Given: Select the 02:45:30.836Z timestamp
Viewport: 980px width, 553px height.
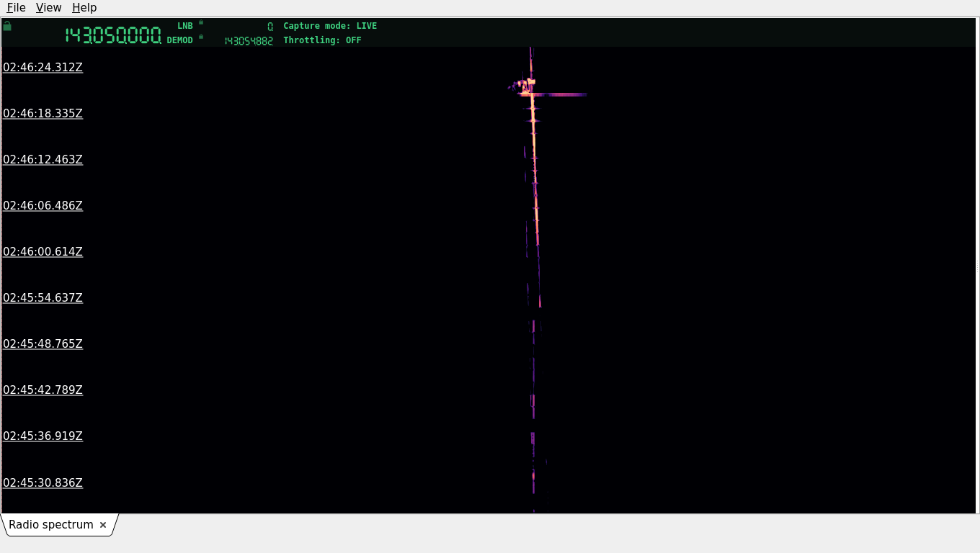Looking at the screenshot, I should [43, 482].
